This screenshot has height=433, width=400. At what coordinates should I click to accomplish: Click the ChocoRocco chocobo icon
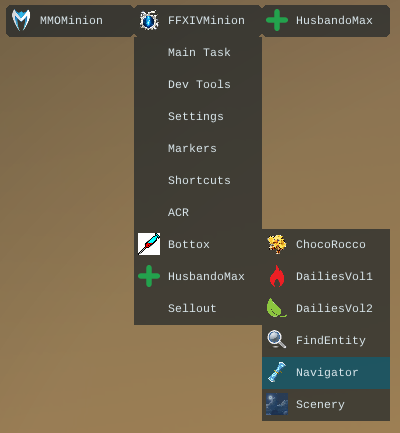pyautogui.click(x=277, y=244)
